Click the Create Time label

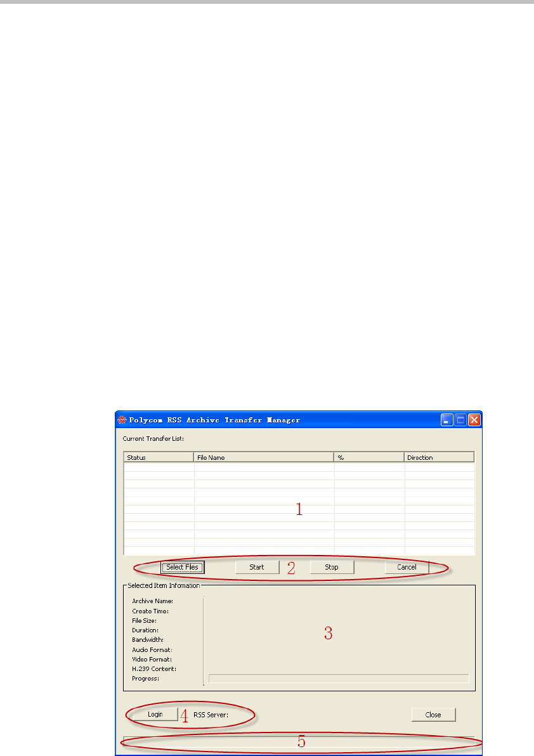click(150, 611)
